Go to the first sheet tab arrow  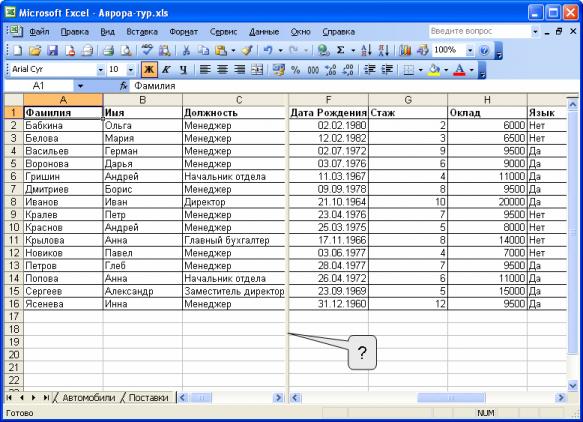pyautogui.click(x=9, y=397)
